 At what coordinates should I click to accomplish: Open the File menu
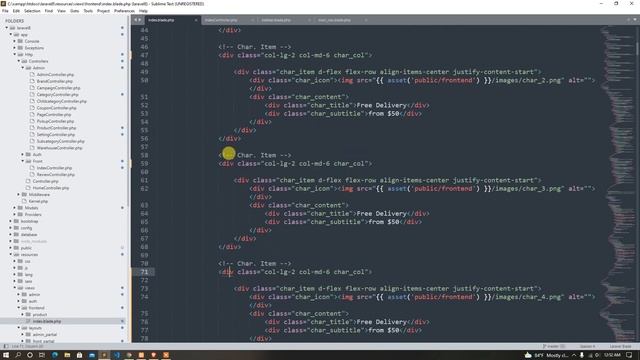(5, 11)
